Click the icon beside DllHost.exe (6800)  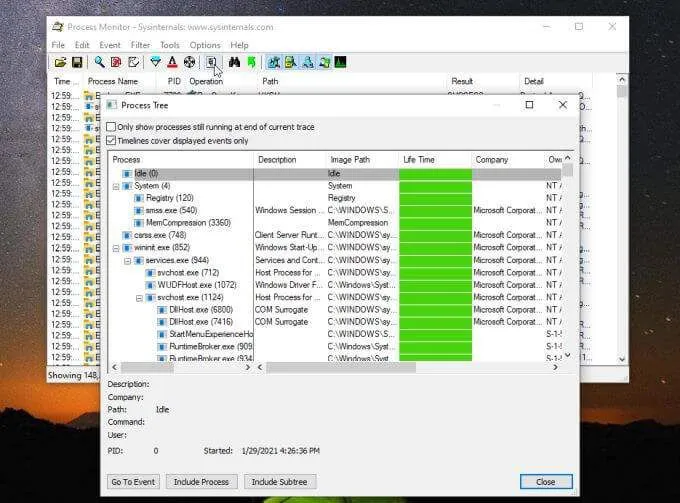[x=162, y=310]
